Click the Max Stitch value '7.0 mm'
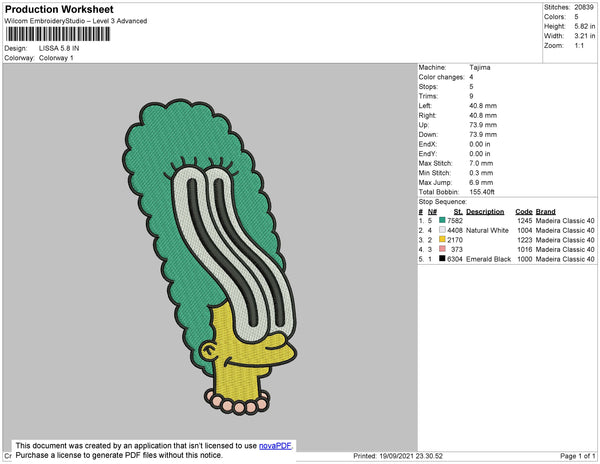600x464 pixels. 481,163
